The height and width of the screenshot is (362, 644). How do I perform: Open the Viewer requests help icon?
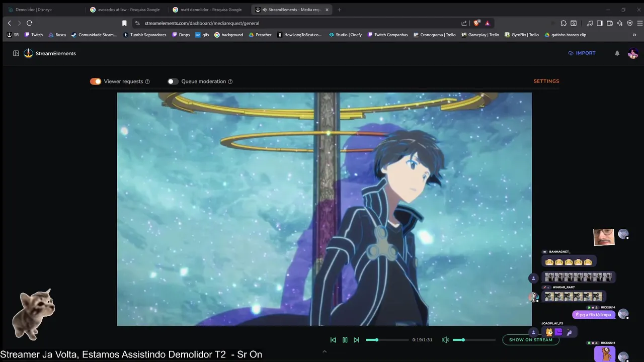coord(147,81)
